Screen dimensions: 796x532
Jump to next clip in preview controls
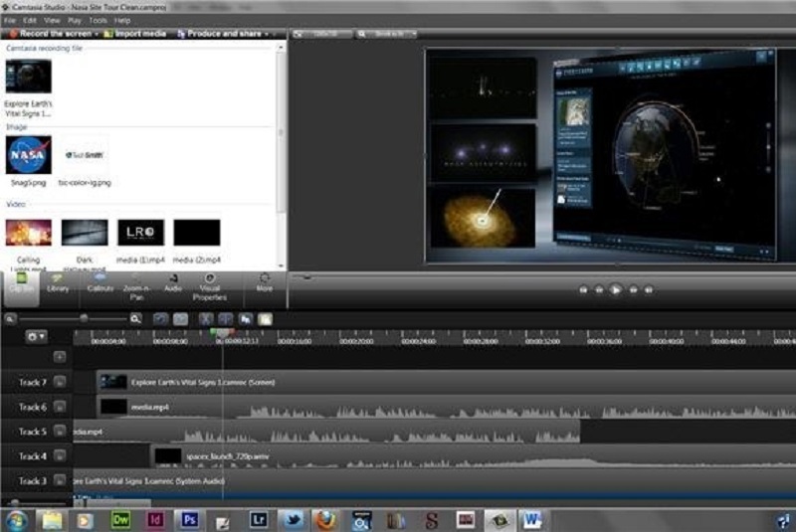coord(649,290)
